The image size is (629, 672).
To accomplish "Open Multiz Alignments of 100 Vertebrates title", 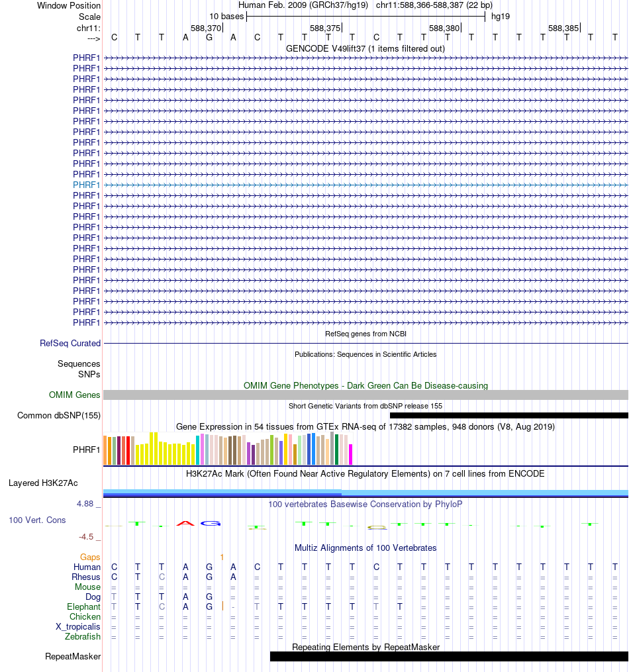I will (365, 548).
